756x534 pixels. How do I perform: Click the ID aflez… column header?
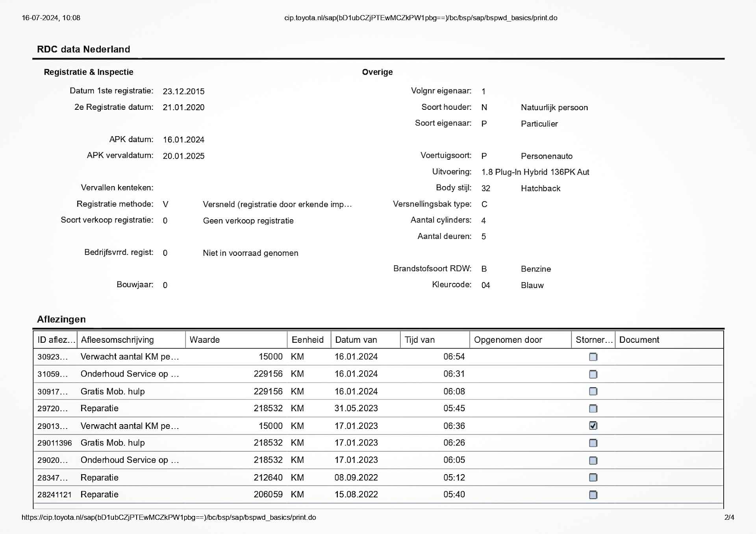[x=56, y=340]
